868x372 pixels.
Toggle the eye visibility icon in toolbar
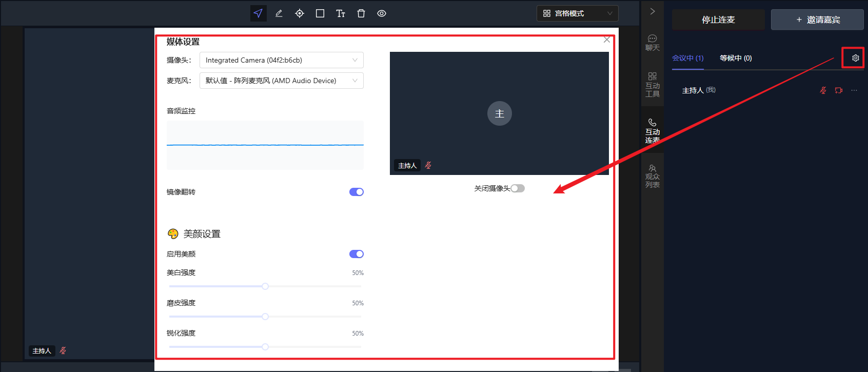[x=382, y=13]
